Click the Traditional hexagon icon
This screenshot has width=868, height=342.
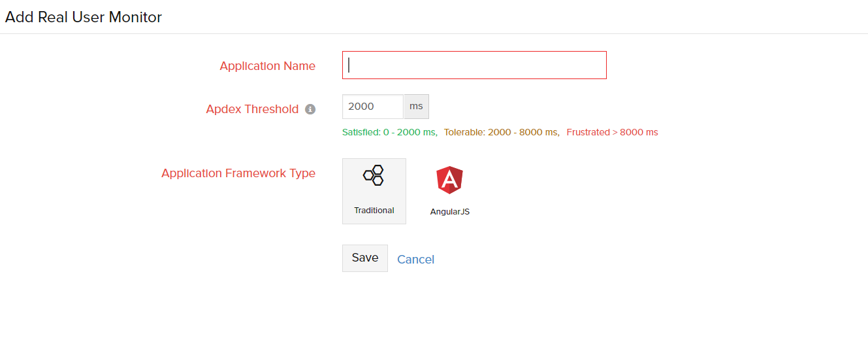click(x=374, y=175)
